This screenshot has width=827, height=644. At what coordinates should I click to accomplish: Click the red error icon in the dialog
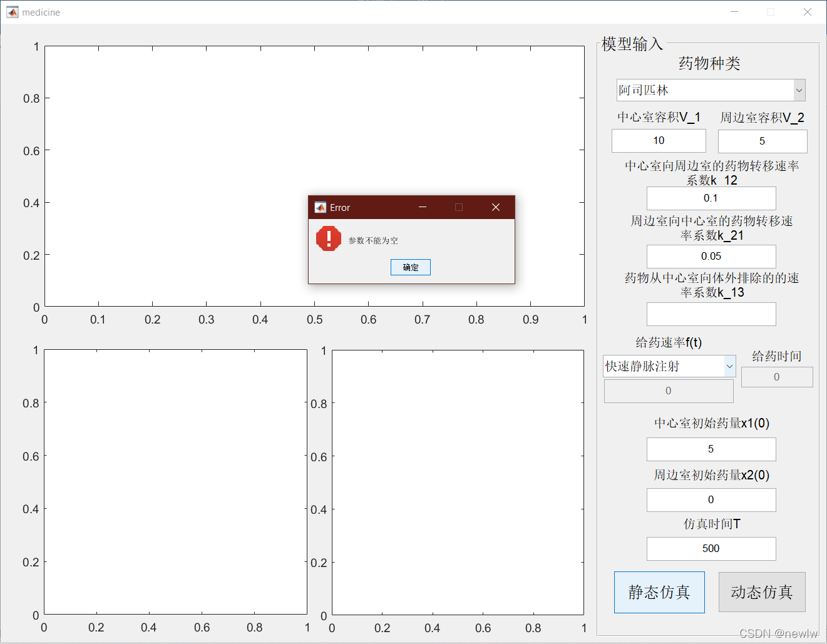(x=328, y=238)
